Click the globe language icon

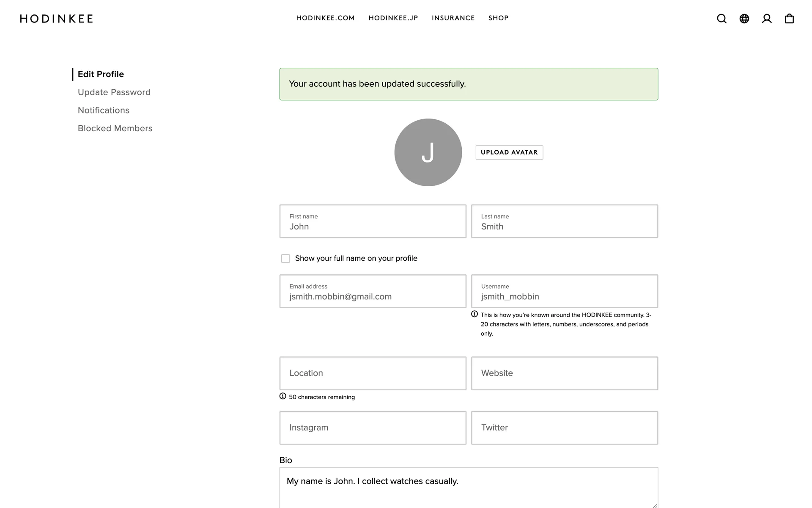tap(744, 19)
